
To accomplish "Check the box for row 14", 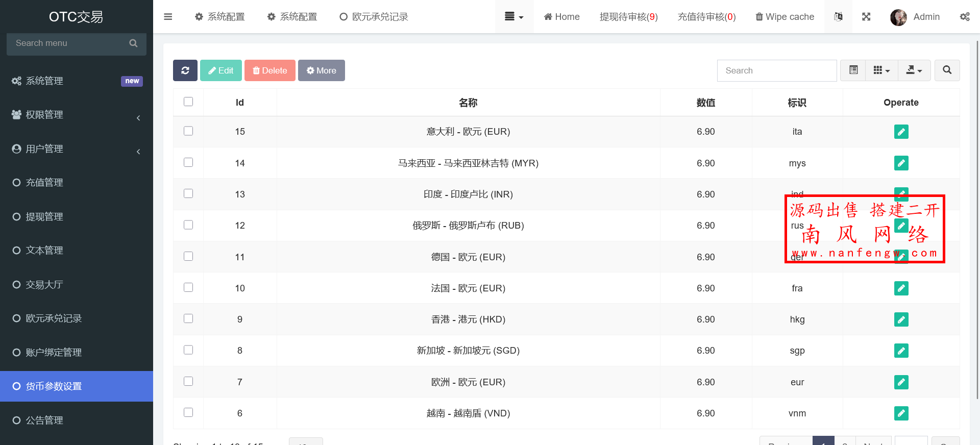I will 188,162.
